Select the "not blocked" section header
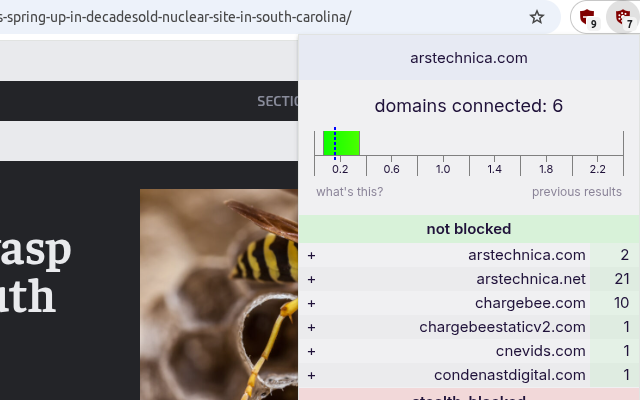 pos(469,229)
